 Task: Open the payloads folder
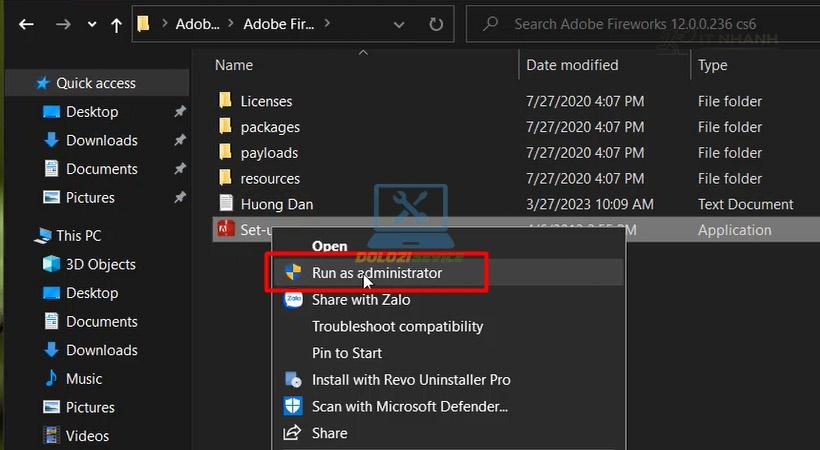tap(269, 153)
